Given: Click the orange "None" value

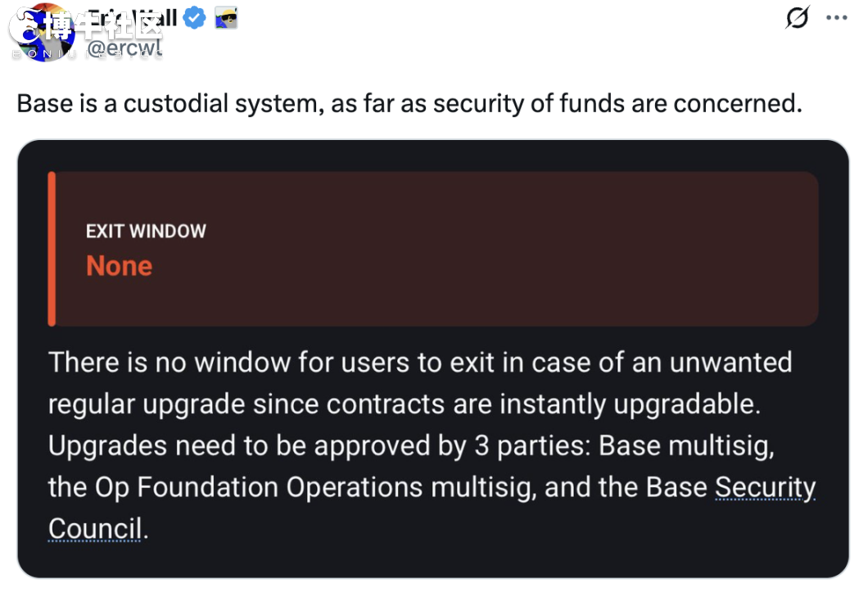Looking at the screenshot, I should click(x=119, y=266).
